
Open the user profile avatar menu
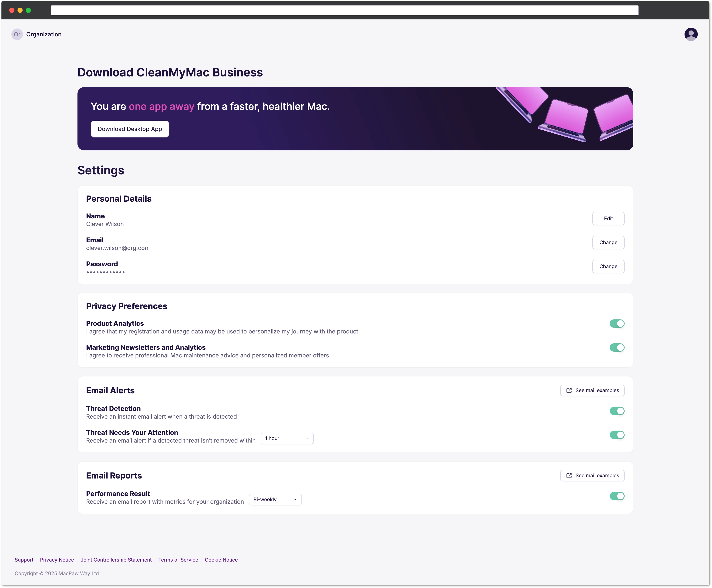[x=691, y=34]
